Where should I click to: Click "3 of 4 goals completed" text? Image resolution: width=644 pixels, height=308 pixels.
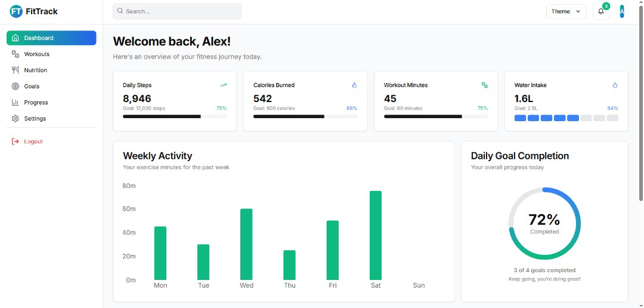point(544,270)
